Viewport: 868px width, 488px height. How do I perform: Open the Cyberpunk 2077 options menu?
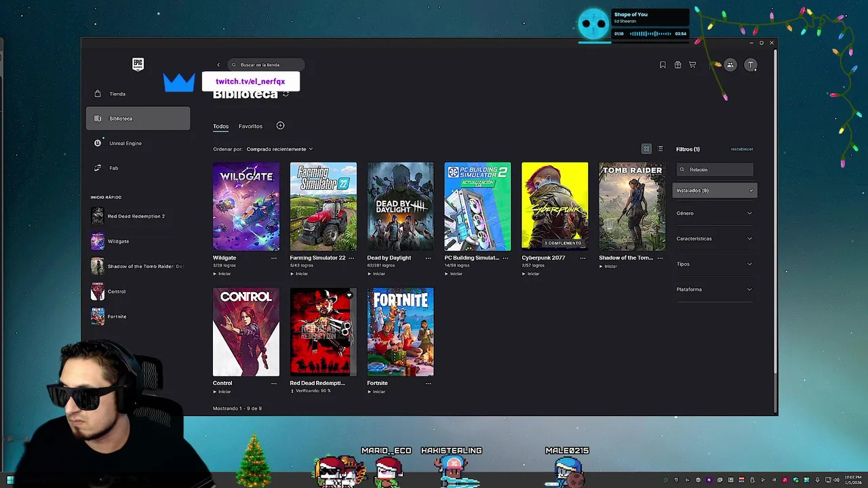click(583, 258)
